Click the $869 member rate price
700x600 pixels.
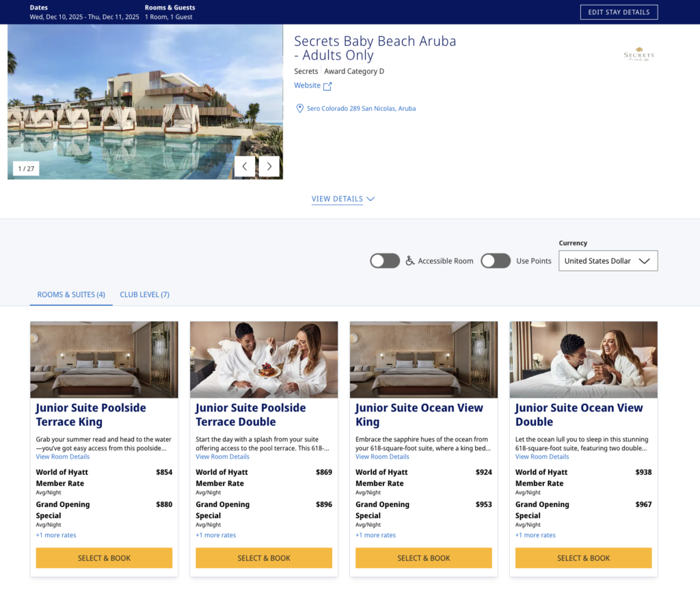[323, 472]
